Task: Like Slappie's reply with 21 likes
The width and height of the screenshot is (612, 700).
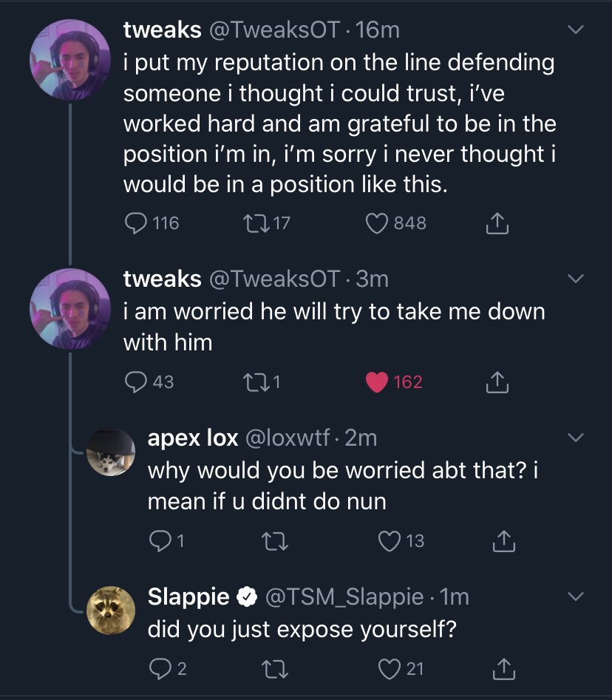Action: tap(390, 669)
